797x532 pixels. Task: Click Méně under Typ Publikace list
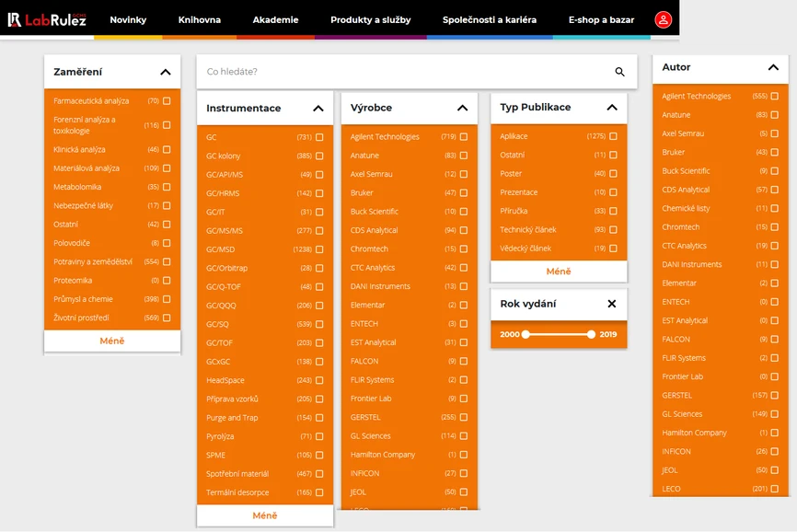pos(559,272)
